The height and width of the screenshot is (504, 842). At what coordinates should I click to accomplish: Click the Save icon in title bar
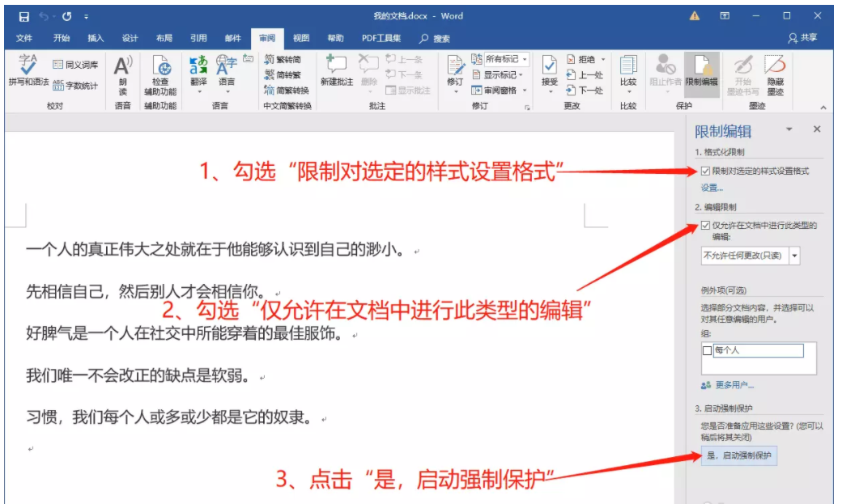24,17
